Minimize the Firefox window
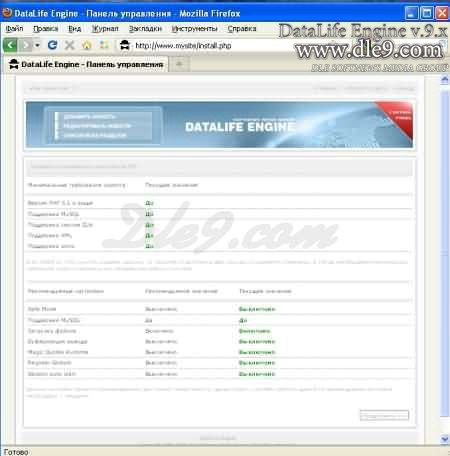 412,13
